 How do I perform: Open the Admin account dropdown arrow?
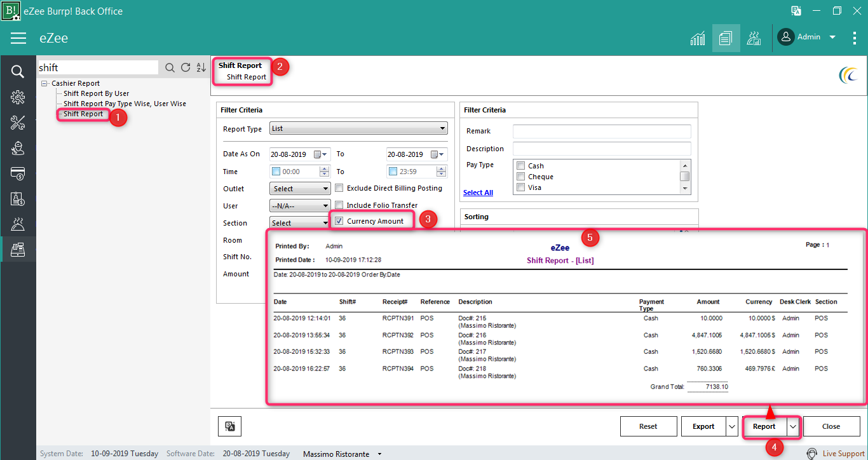pos(832,37)
